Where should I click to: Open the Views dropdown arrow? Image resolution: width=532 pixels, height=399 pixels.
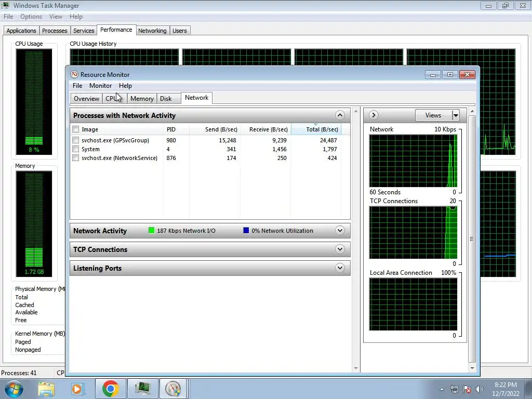[x=456, y=115]
